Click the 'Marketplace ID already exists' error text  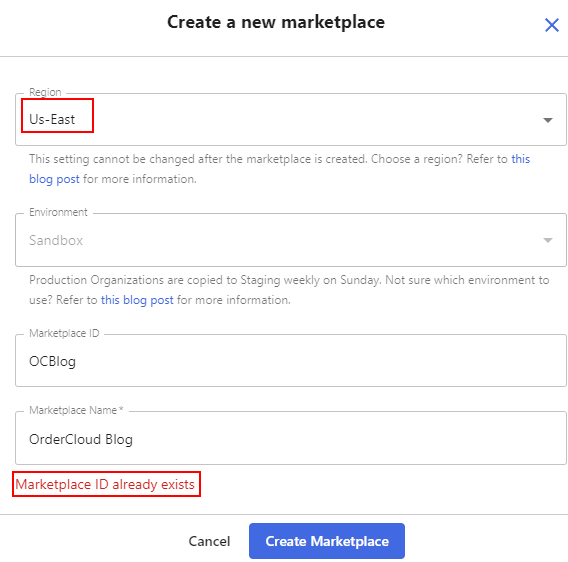click(105, 484)
